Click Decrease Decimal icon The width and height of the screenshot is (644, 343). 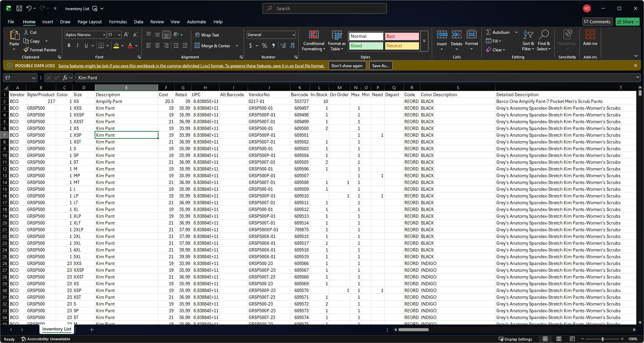[x=292, y=46]
